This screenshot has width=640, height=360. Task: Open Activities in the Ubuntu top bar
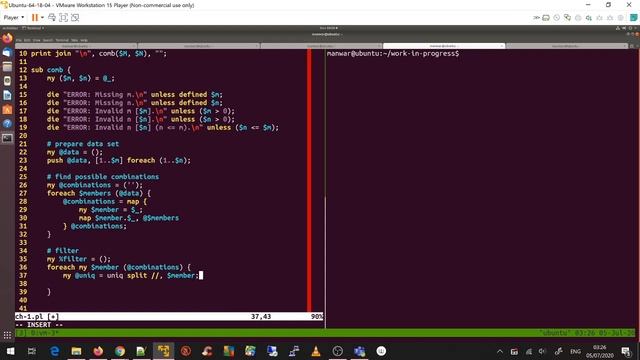[10, 28]
